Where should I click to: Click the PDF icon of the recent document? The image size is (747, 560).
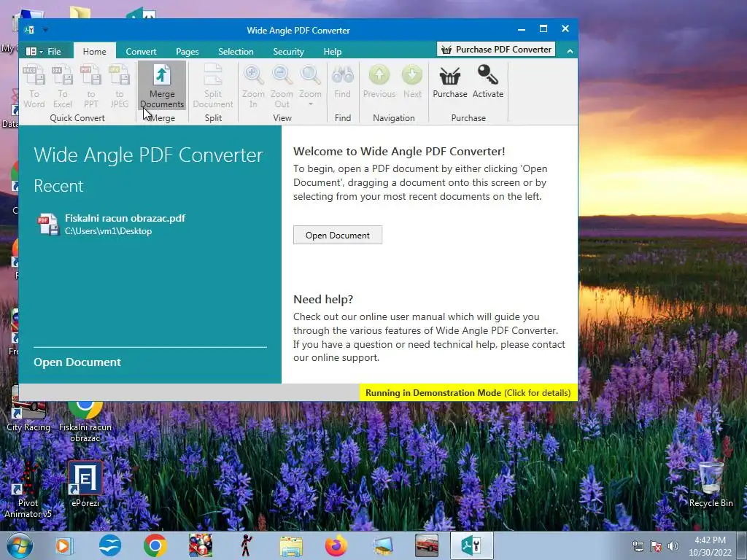pos(48,225)
